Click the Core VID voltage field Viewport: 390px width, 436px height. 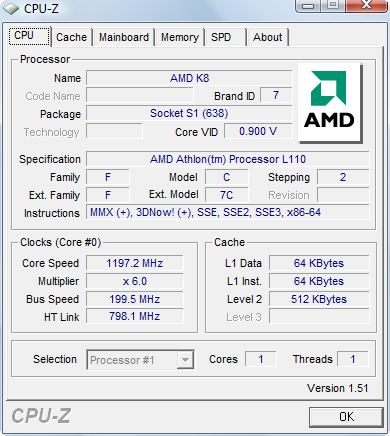click(x=258, y=131)
